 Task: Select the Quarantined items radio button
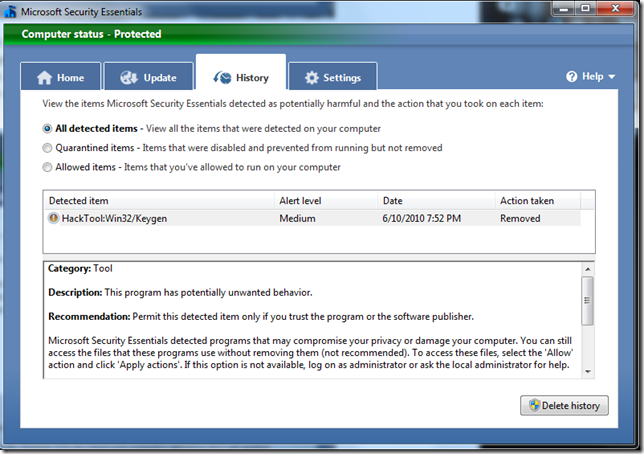tap(47, 148)
